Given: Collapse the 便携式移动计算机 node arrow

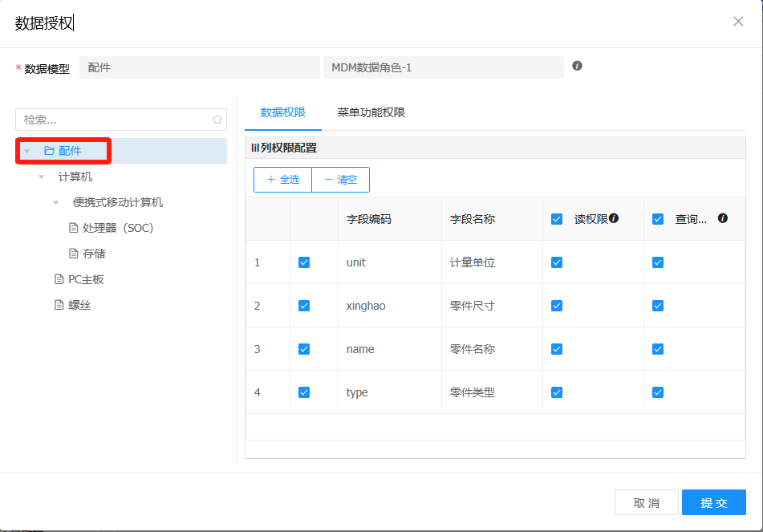Looking at the screenshot, I should pyautogui.click(x=56, y=202).
